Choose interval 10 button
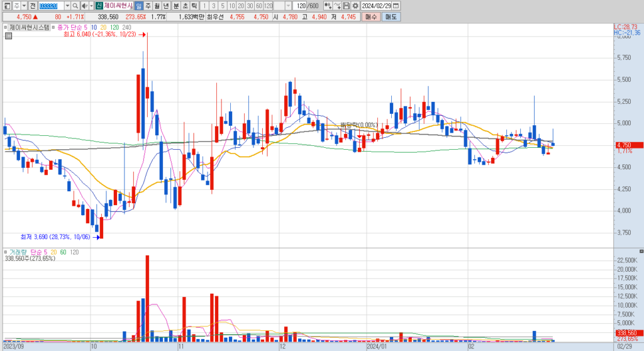This screenshot has width=644, height=351. [x=231, y=6]
